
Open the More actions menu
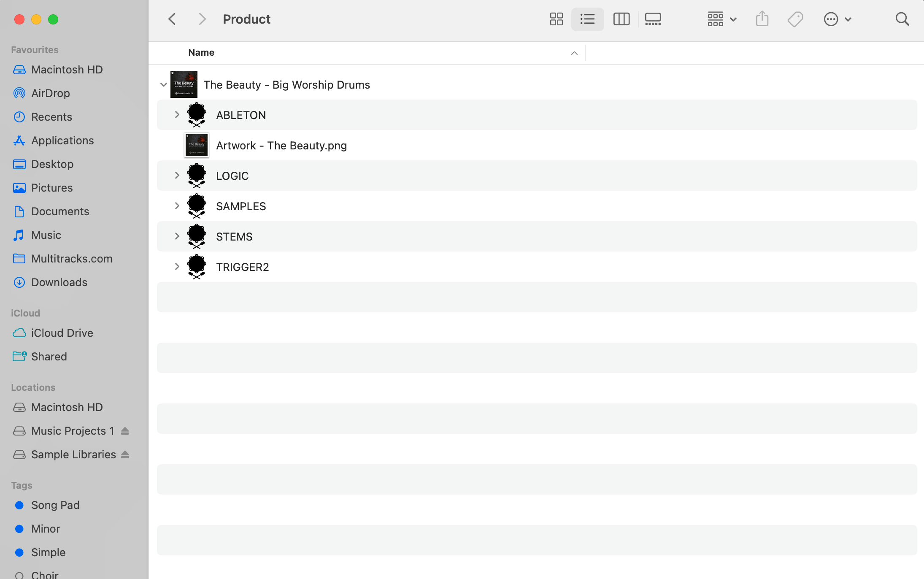point(838,19)
